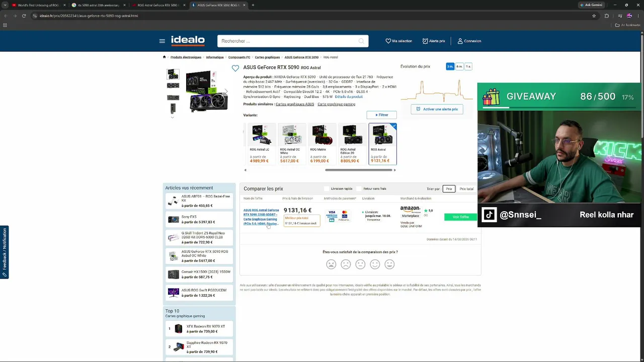Open the Feedback / Notification side tab
Screen dimensions: 644x362
4,252
